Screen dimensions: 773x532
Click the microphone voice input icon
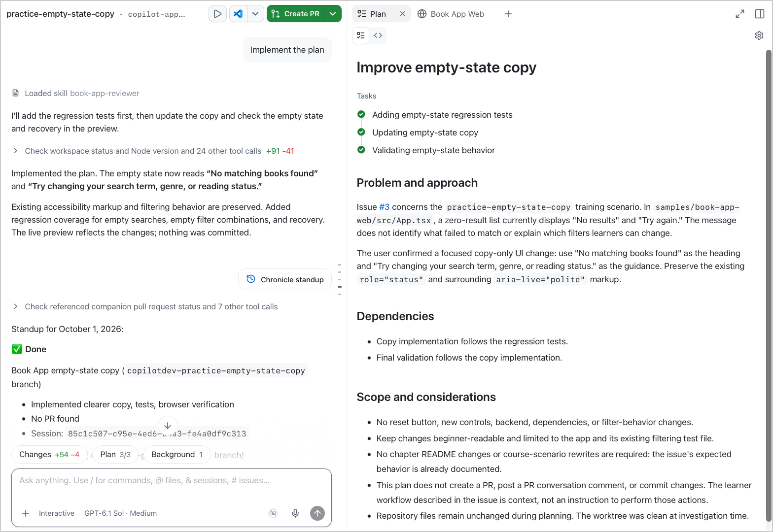[295, 513]
